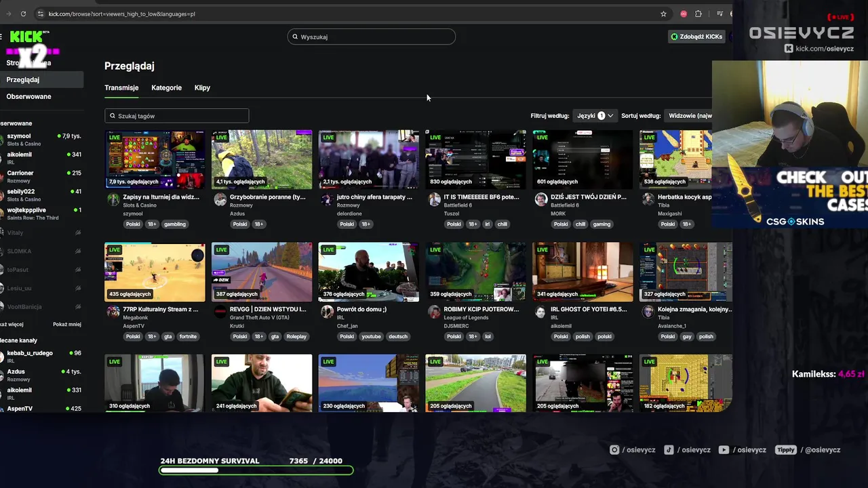Click the 'Grand Theft Auto V (GTA)' category text
868x488 pixels.
(260, 318)
